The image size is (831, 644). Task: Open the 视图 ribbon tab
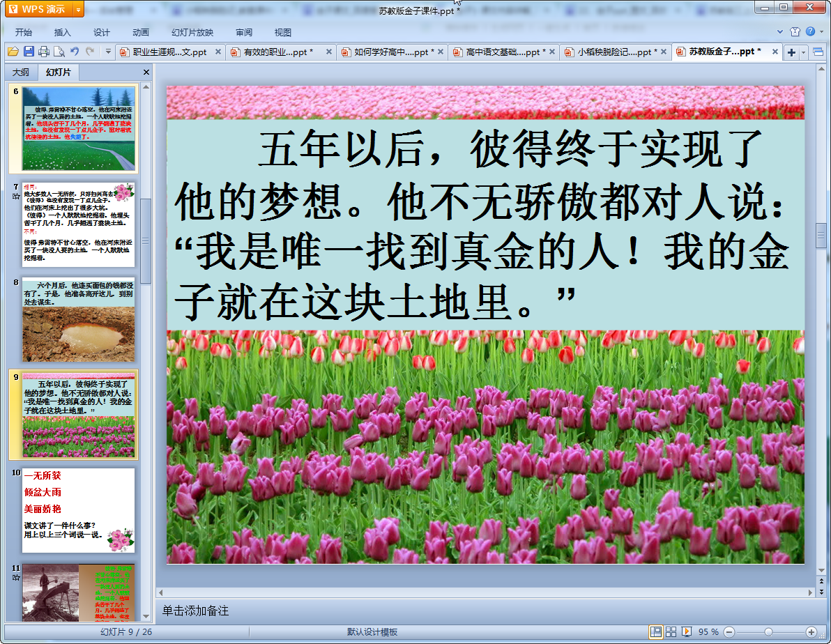tap(283, 32)
